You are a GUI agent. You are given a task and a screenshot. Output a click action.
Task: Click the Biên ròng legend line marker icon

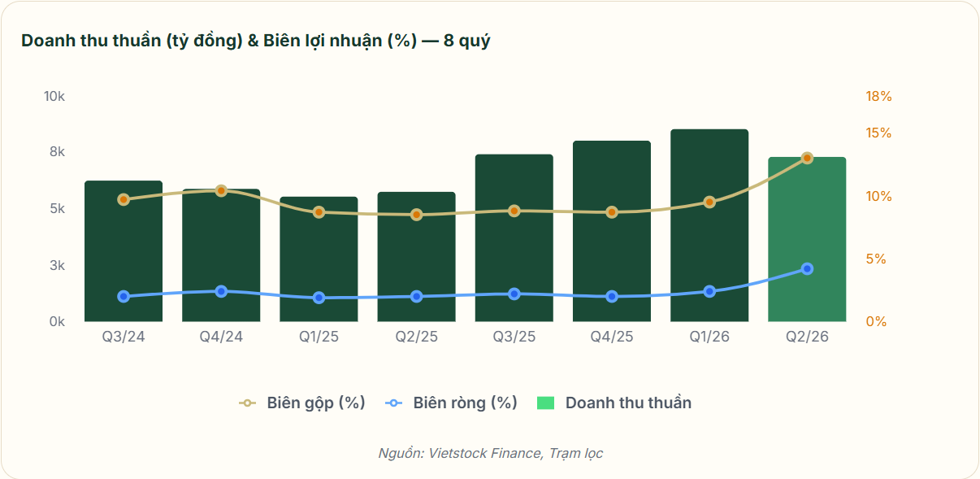coord(393,403)
